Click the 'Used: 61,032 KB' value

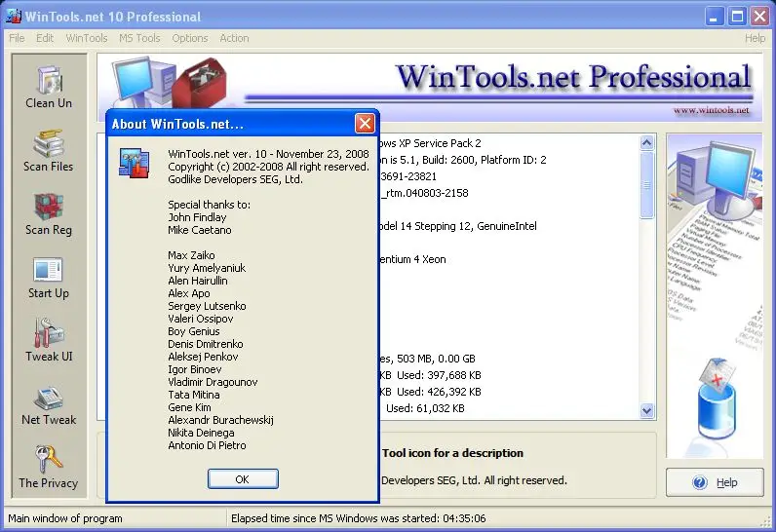tap(425, 408)
